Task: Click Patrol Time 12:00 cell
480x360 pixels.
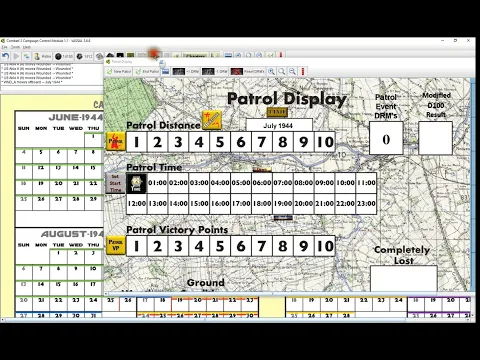Action: [136, 203]
